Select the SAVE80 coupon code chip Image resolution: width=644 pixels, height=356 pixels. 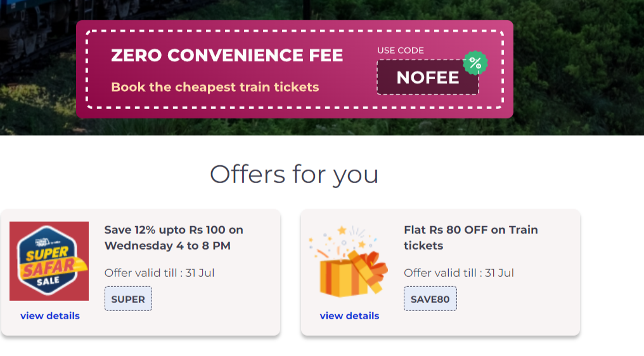[x=430, y=299]
